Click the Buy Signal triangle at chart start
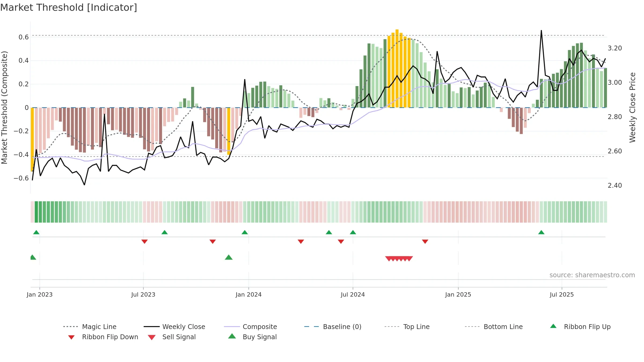644x362 pixels. click(x=33, y=257)
